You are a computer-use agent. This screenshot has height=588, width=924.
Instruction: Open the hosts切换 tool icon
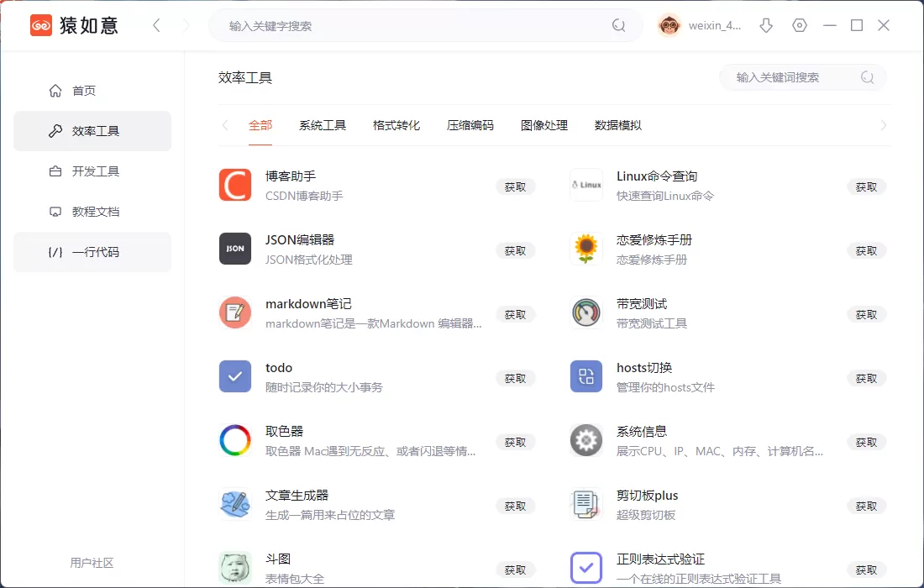pyautogui.click(x=585, y=376)
